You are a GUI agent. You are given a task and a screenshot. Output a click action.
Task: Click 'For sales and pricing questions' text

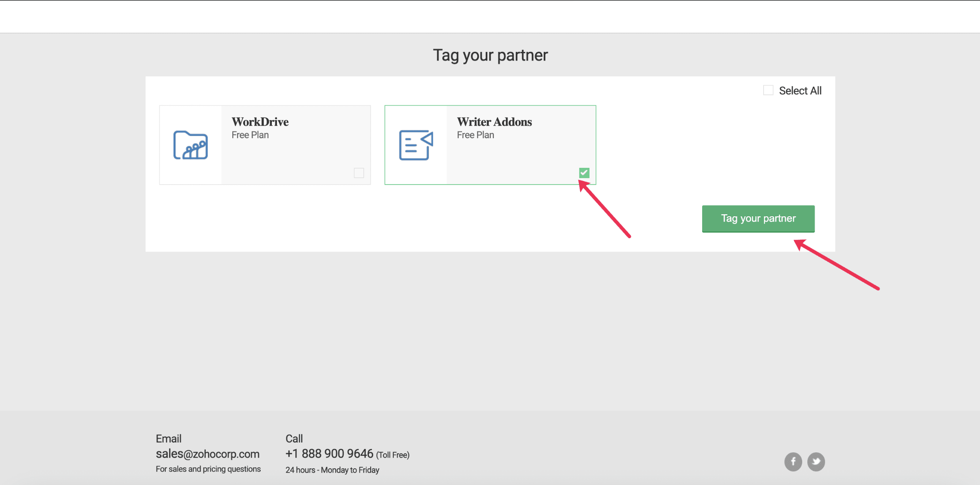click(208, 469)
